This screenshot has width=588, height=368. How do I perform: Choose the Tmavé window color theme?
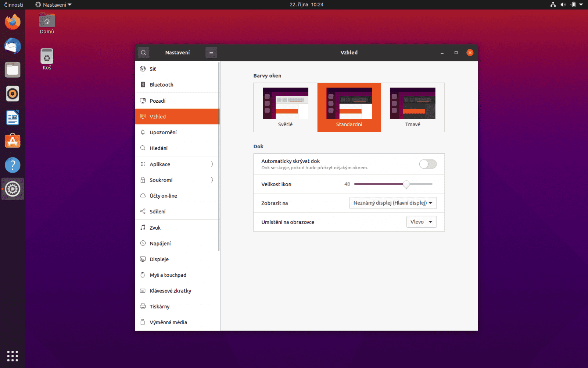[x=412, y=107]
